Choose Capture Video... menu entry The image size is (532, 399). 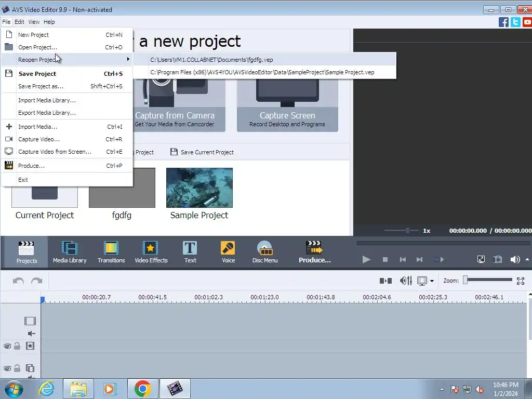pos(67,139)
